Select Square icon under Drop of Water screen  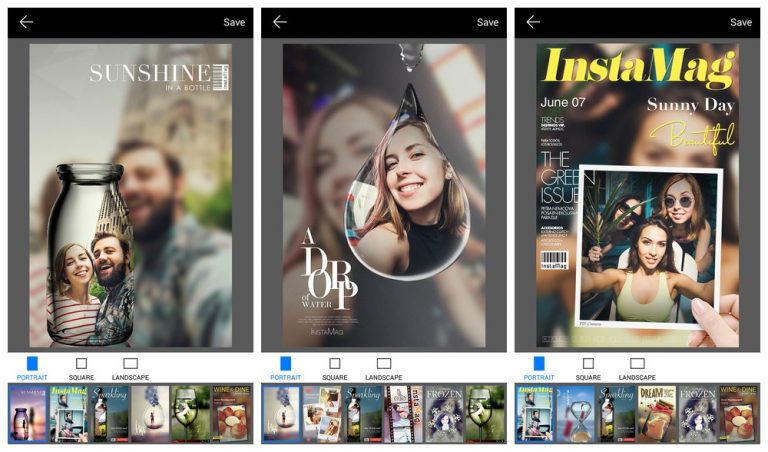(x=335, y=363)
